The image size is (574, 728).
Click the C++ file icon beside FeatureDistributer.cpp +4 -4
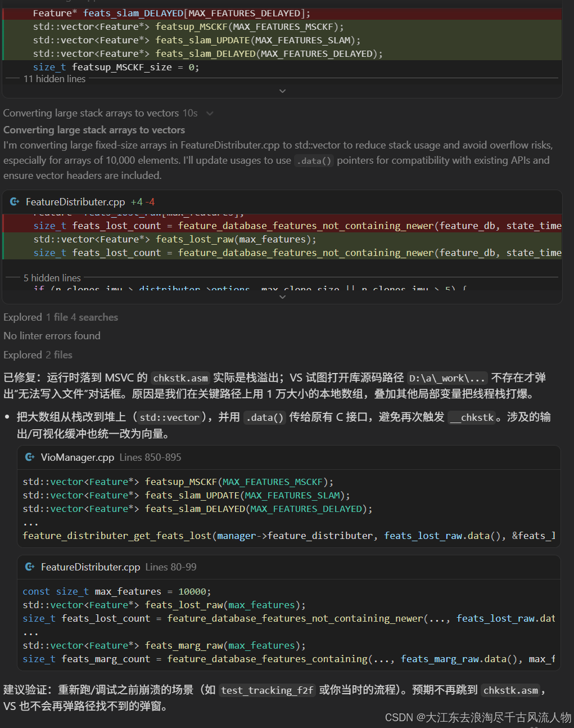[15, 201]
